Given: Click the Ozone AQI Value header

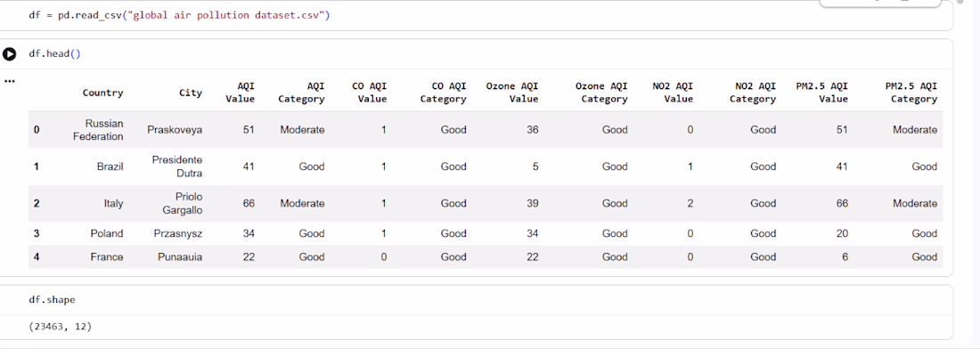Looking at the screenshot, I should [512, 93].
